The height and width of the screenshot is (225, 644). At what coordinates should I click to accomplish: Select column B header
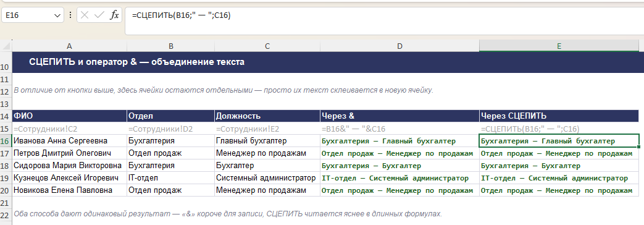171,46
